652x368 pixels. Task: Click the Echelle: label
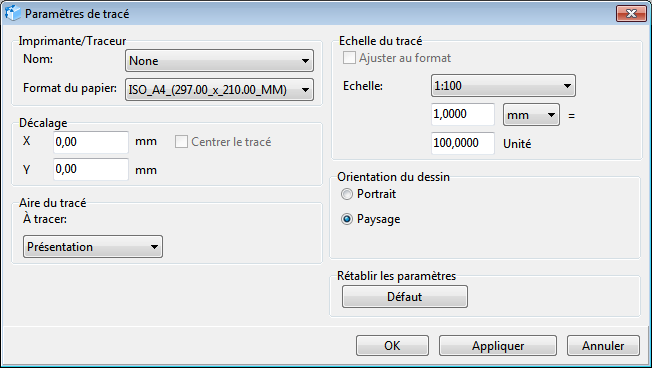click(x=363, y=86)
